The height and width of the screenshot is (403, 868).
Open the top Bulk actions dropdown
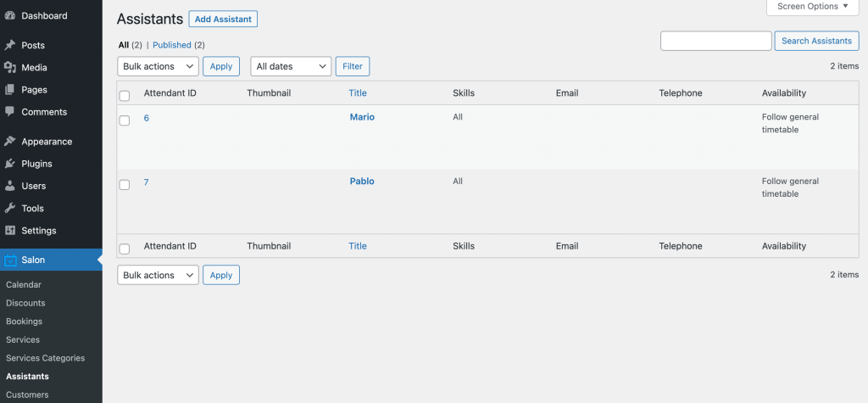pos(158,66)
